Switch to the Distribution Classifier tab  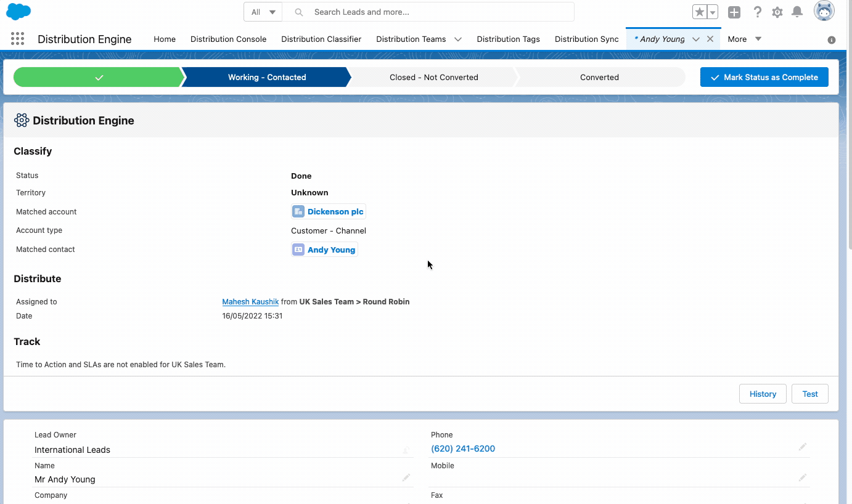321,39
